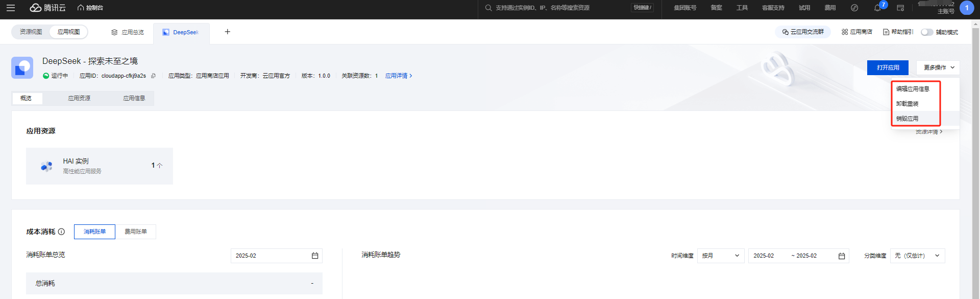Expand the 更多操作 dropdown
Screen dimensions: 980x299
tap(938, 67)
